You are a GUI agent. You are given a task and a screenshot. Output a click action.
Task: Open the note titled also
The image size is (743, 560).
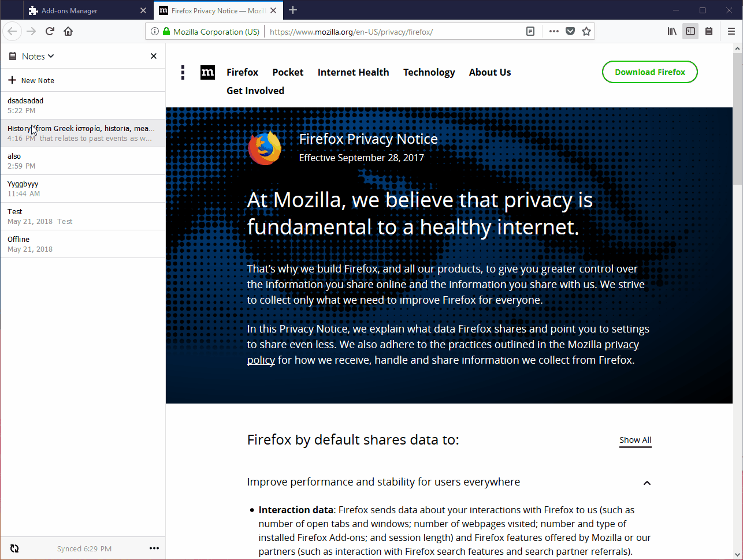click(83, 161)
